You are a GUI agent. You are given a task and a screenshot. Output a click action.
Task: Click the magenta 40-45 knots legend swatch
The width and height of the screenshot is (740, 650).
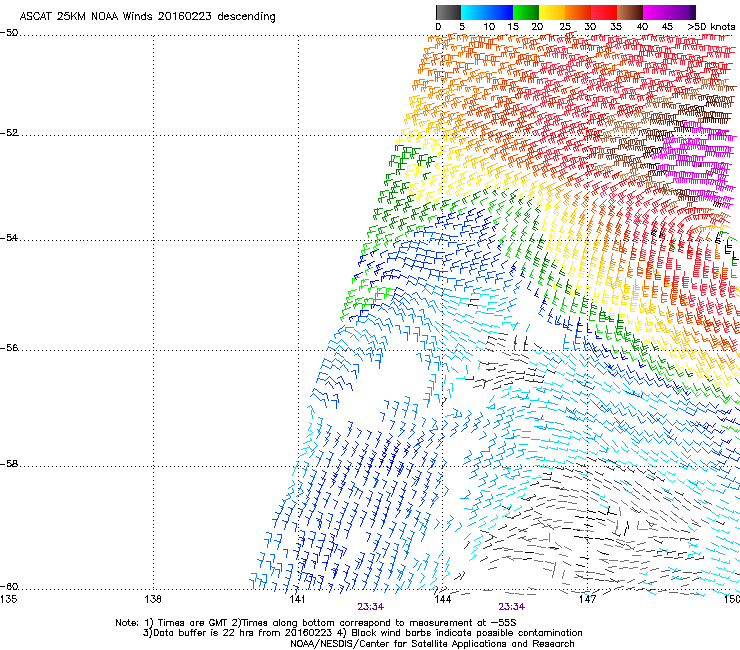656,12
